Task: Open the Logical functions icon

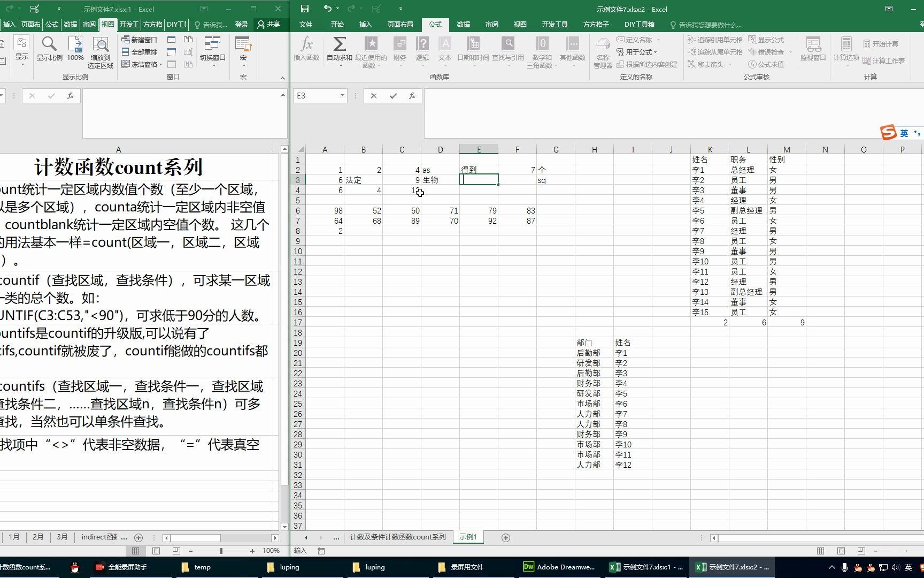Action: pos(422,44)
